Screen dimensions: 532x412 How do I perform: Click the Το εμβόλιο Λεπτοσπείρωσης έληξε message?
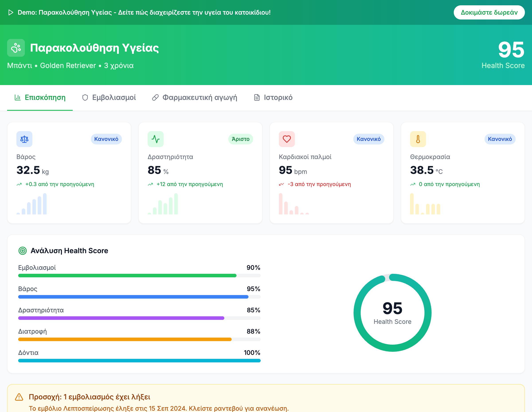coord(159,408)
